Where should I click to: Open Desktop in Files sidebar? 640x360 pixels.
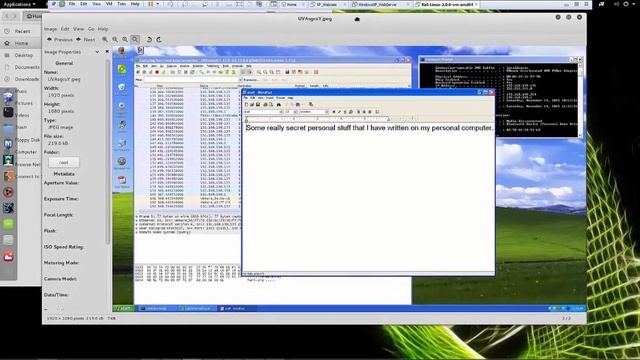[20, 55]
